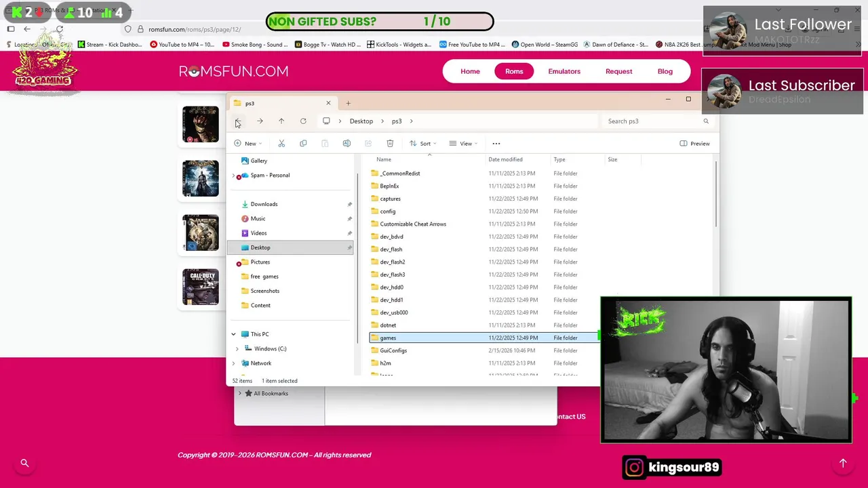The width and height of the screenshot is (868, 488).
Task: Open the See more ellipsis menu
Action: click(x=496, y=144)
